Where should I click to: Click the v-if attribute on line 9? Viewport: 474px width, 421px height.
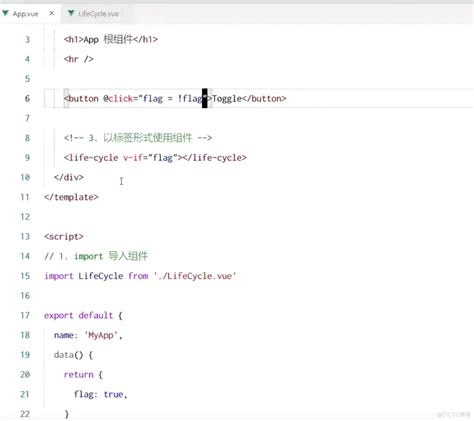[133, 157]
